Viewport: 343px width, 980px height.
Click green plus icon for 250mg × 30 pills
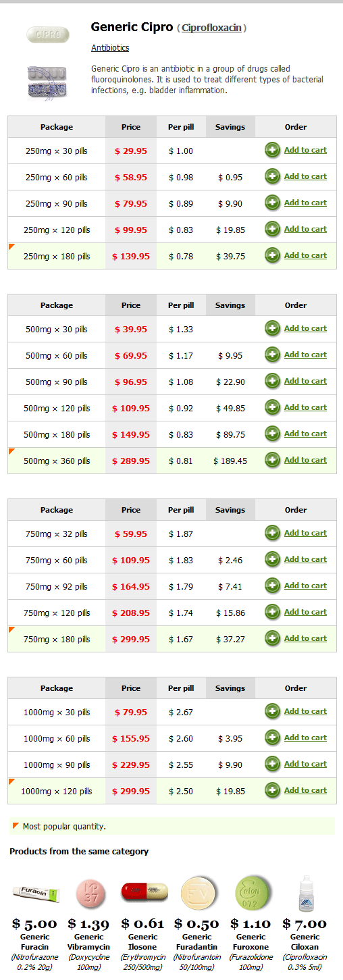pyautogui.click(x=273, y=150)
